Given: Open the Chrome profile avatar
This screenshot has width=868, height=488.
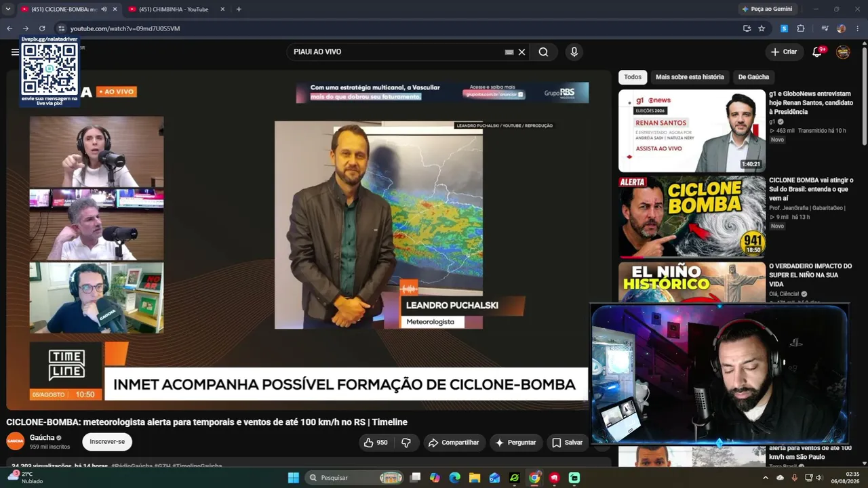Looking at the screenshot, I should coord(842,28).
